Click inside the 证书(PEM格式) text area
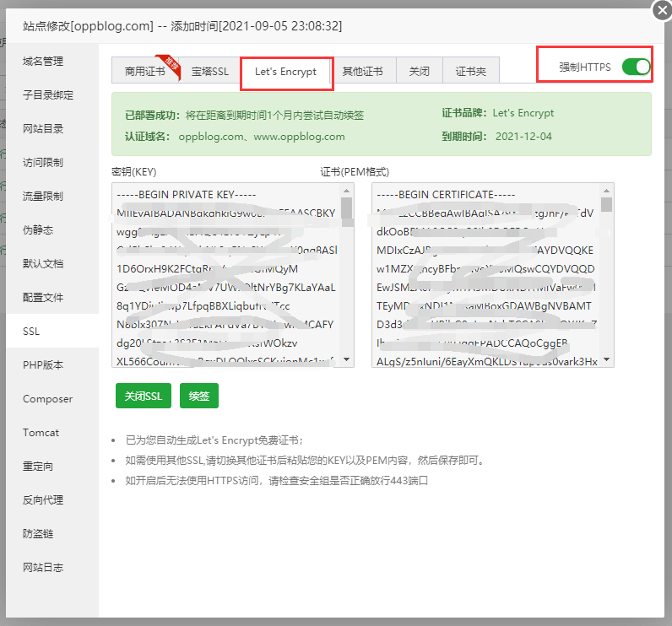672x626 pixels. coord(493,275)
